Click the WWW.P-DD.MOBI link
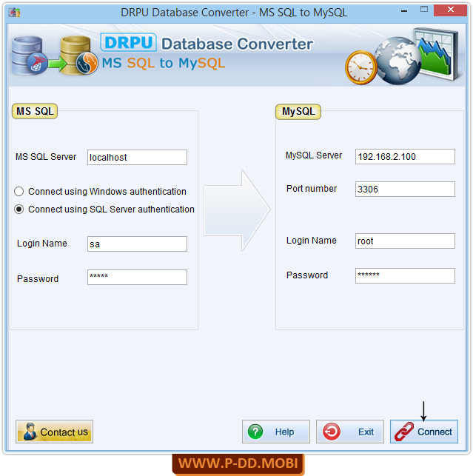 (x=238, y=463)
